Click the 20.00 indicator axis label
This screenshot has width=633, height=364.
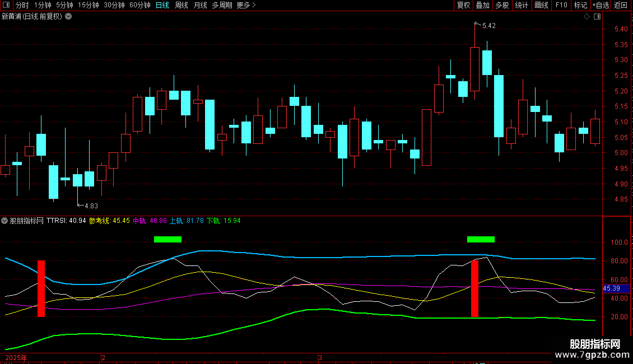pyautogui.click(x=619, y=317)
